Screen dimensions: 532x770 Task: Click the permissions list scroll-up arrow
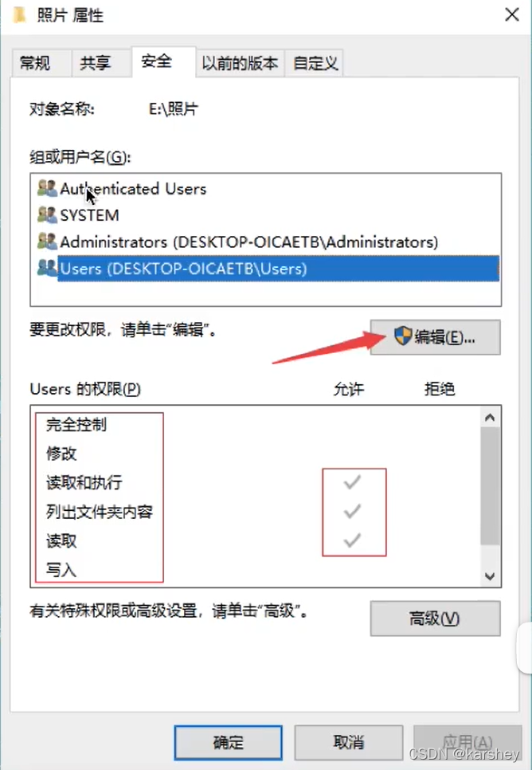coord(490,418)
